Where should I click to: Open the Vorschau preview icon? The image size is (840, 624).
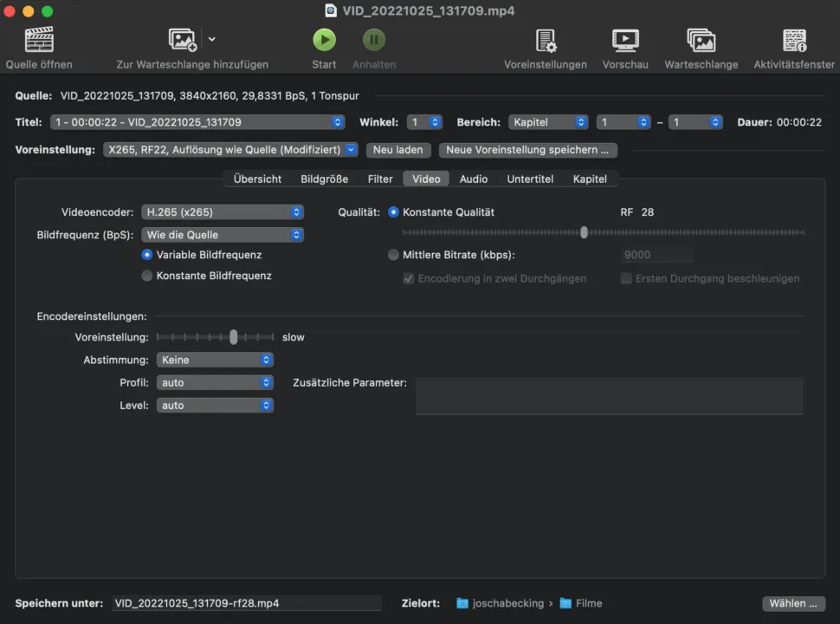(x=625, y=40)
